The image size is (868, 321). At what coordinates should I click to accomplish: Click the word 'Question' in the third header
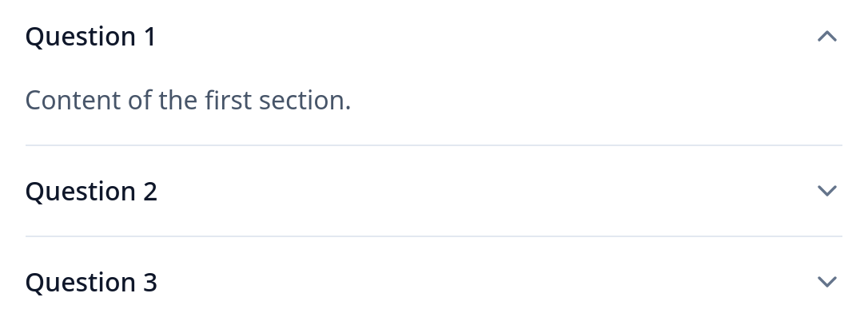(81, 282)
